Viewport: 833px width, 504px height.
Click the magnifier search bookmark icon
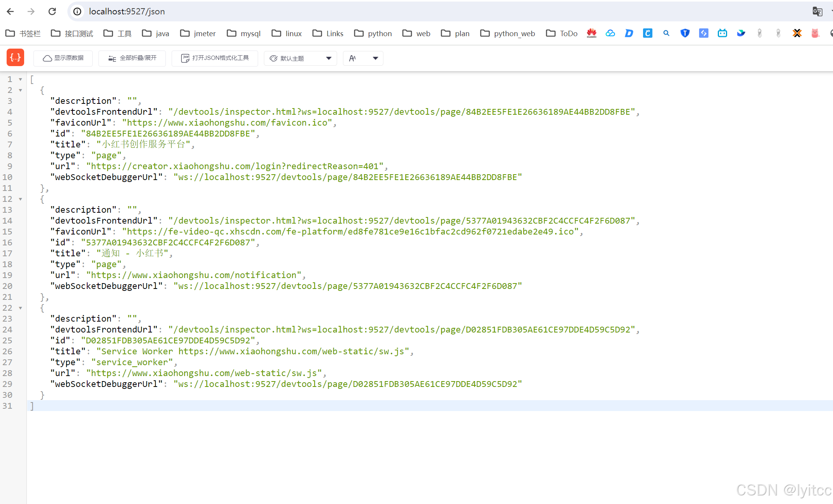click(666, 33)
